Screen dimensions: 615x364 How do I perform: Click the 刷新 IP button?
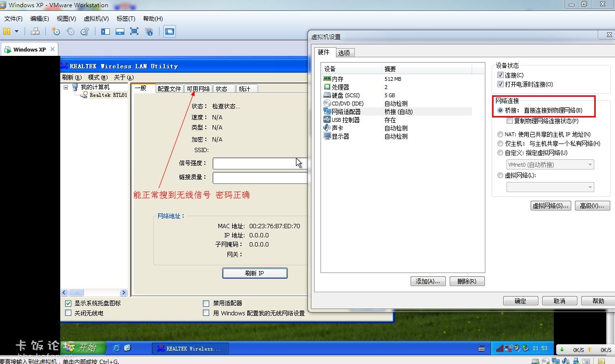[254, 273]
